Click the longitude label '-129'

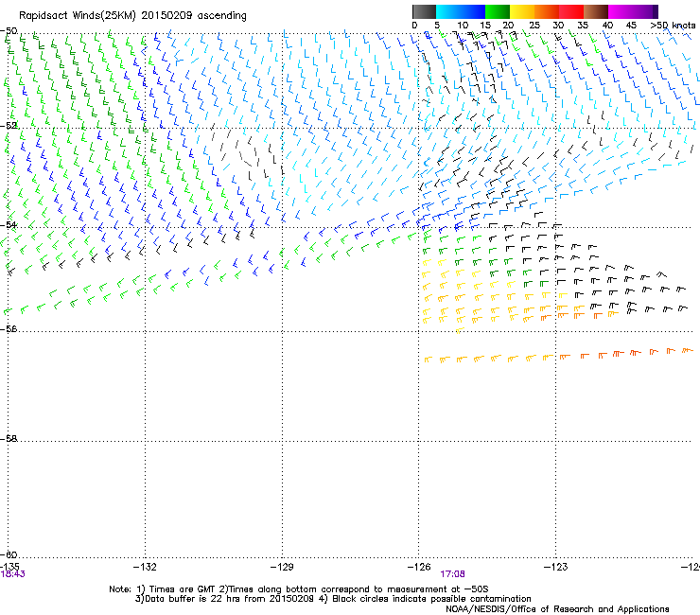tap(282, 567)
